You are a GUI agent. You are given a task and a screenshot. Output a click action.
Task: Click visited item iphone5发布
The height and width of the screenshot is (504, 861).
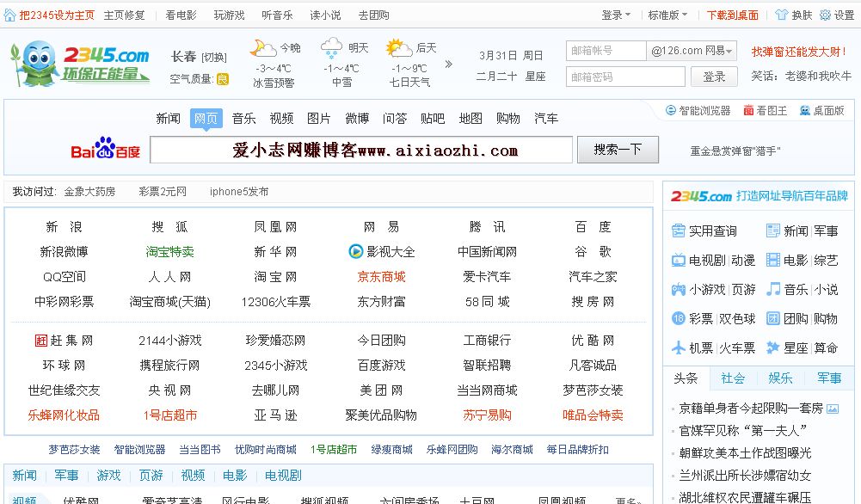click(x=239, y=192)
